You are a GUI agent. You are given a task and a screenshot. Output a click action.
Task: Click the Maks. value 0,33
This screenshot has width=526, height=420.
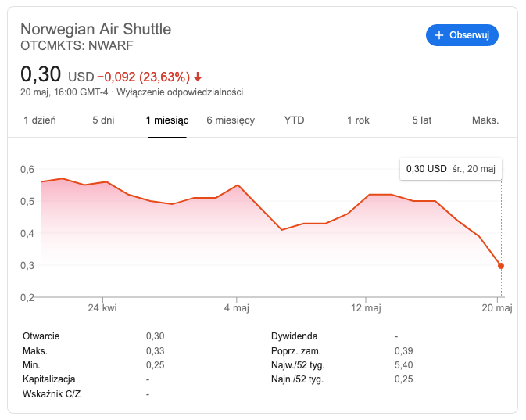pos(155,351)
